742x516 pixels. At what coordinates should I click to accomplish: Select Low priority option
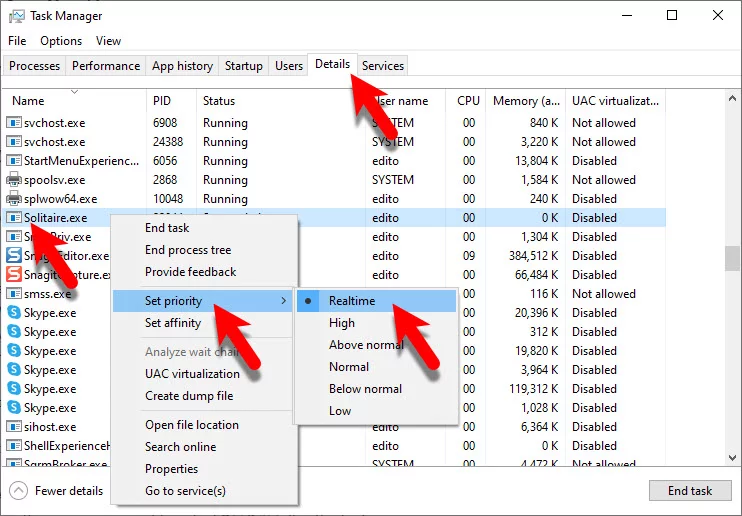pyautogui.click(x=376, y=411)
